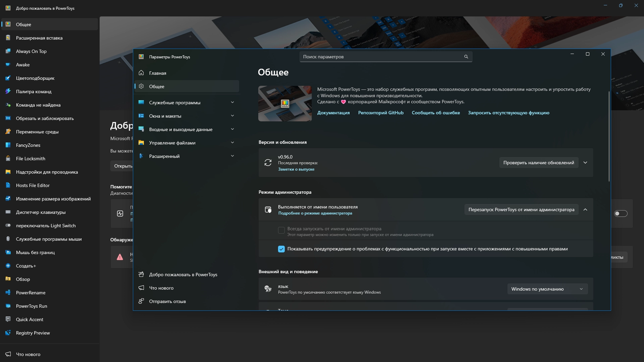Click the FancyZones icon in sidebar
The width and height of the screenshot is (644, 362).
[8, 145]
